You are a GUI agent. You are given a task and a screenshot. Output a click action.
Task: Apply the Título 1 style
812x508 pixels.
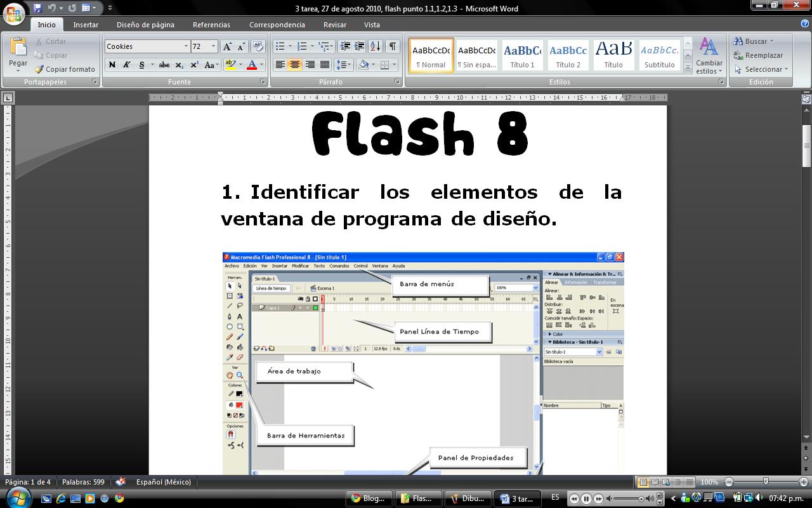coord(521,56)
